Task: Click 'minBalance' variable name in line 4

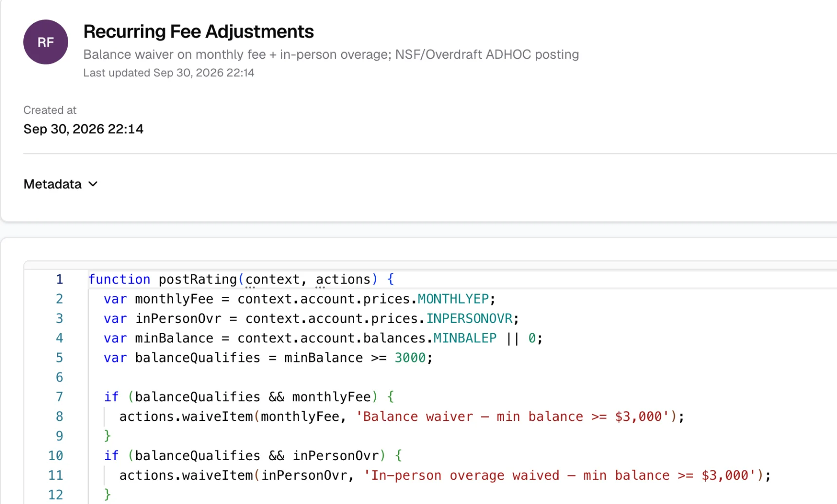Action: point(174,338)
